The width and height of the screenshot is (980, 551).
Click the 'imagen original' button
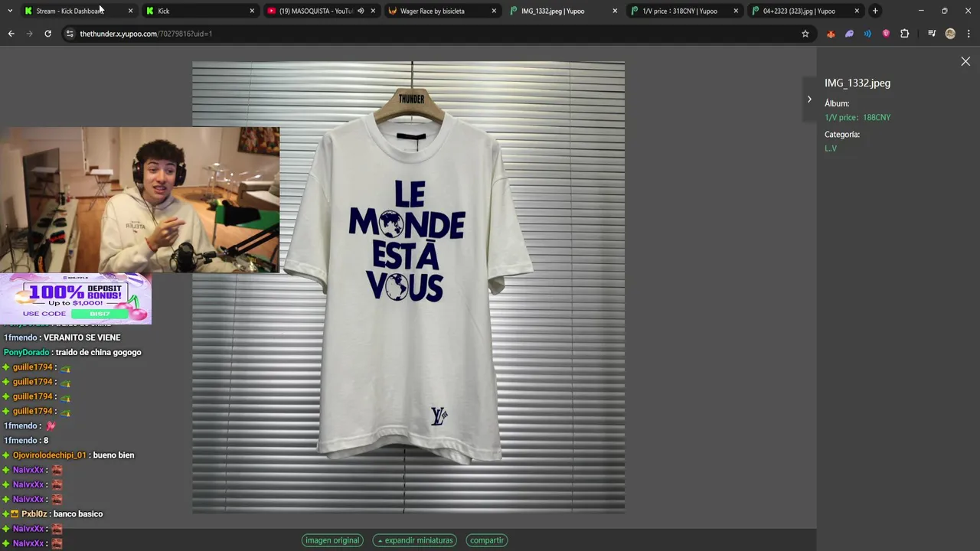point(332,540)
